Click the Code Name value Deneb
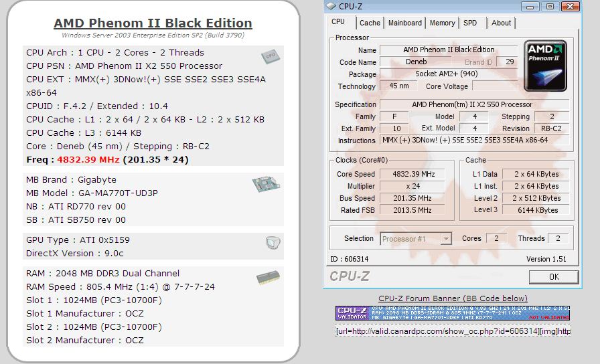The width and height of the screenshot is (600, 364). (x=416, y=62)
